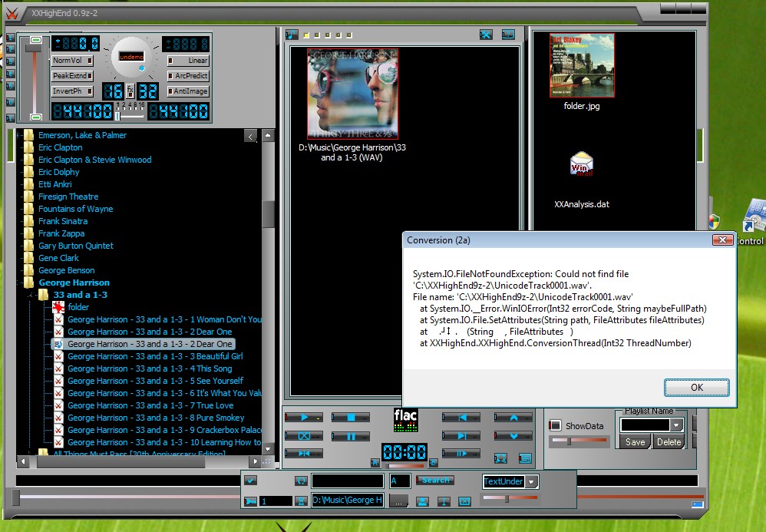Select Gary Burton Quintet folder
The image size is (766, 532).
click(x=76, y=246)
